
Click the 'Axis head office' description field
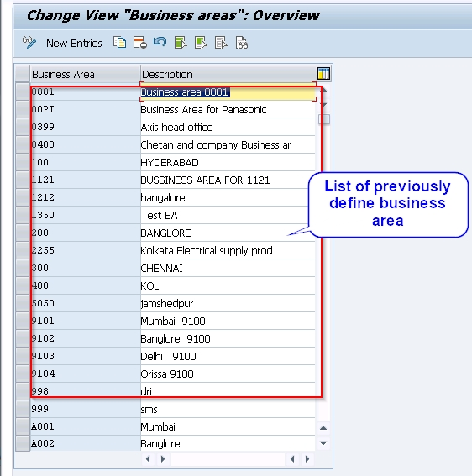pos(228,128)
